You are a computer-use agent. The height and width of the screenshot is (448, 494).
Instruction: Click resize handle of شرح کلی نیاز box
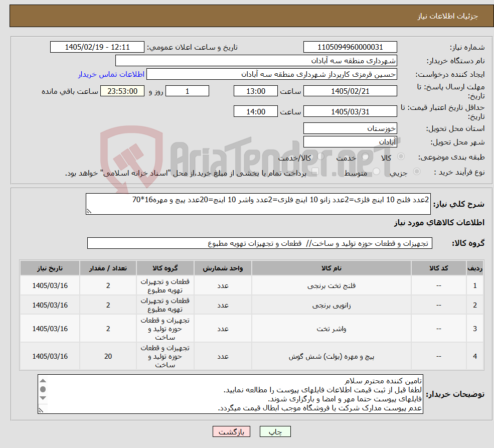coord(89,211)
